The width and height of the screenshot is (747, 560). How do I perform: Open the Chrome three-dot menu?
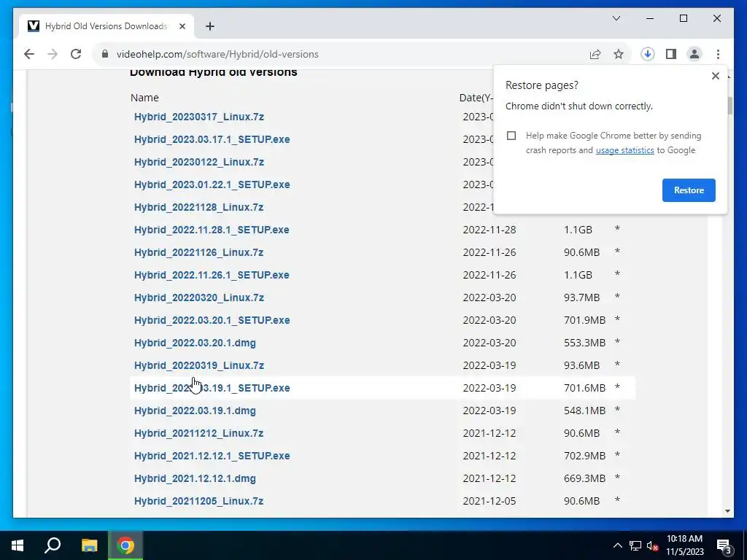pyautogui.click(x=718, y=54)
